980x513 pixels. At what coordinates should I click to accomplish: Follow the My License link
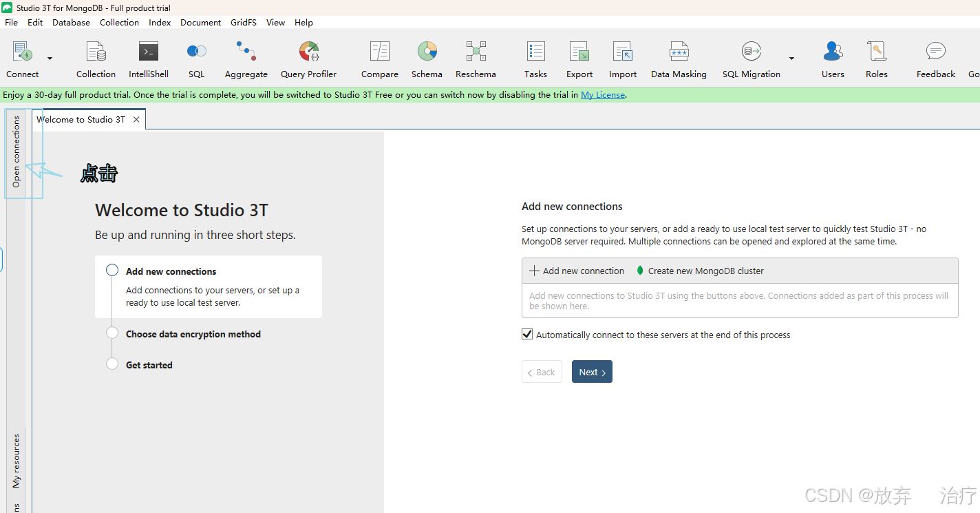[603, 95]
